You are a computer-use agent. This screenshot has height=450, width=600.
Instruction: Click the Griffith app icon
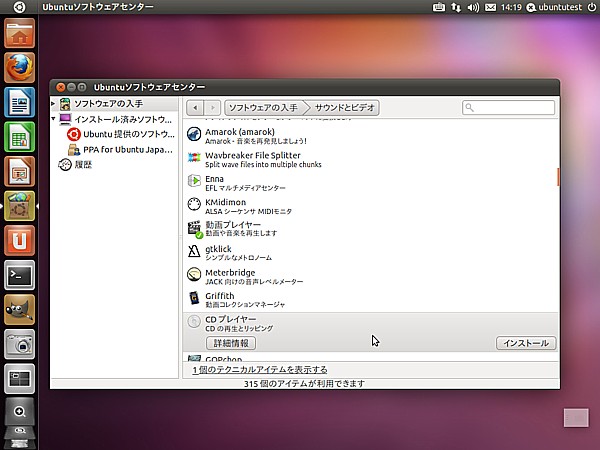(194, 298)
